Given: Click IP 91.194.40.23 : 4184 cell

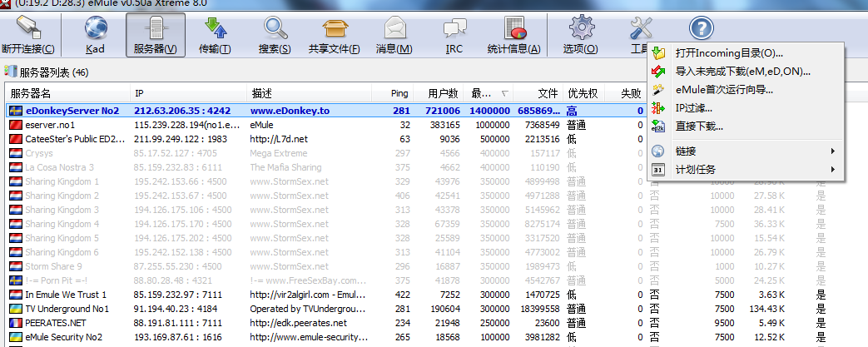Looking at the screenshot, I should coord(176,309).
